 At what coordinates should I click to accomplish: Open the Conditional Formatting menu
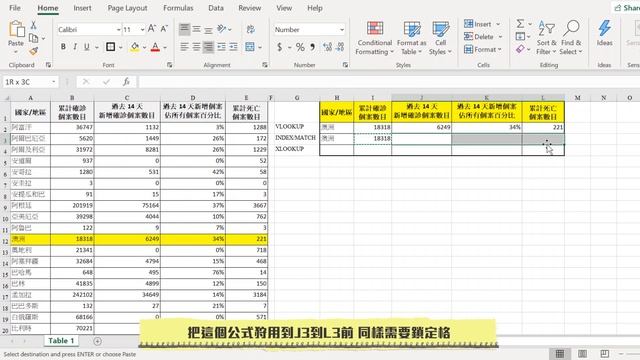click(x=375, y=38)
